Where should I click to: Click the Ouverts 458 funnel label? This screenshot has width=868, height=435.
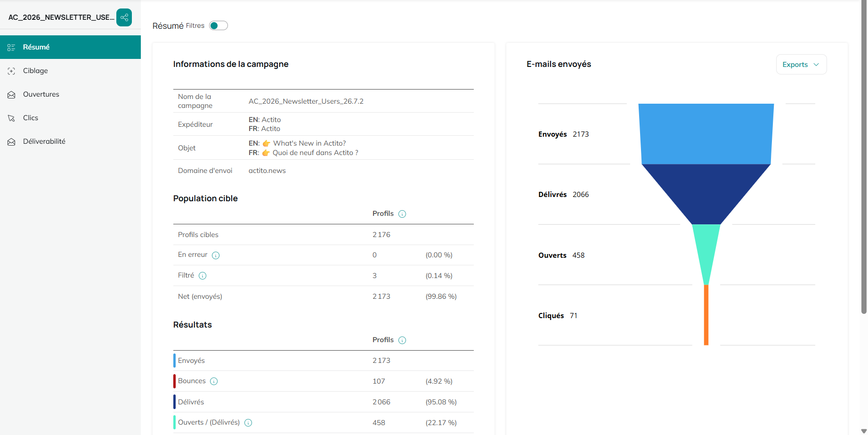(561, 255)
